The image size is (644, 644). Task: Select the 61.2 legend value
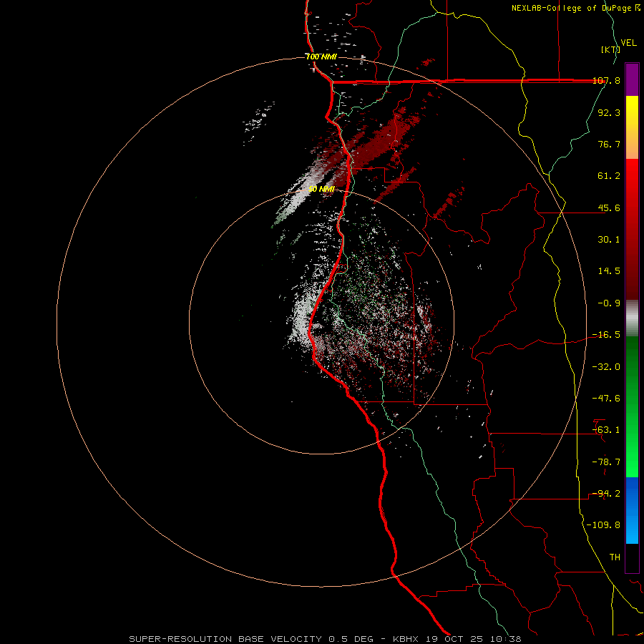click(x=609, y=176)
